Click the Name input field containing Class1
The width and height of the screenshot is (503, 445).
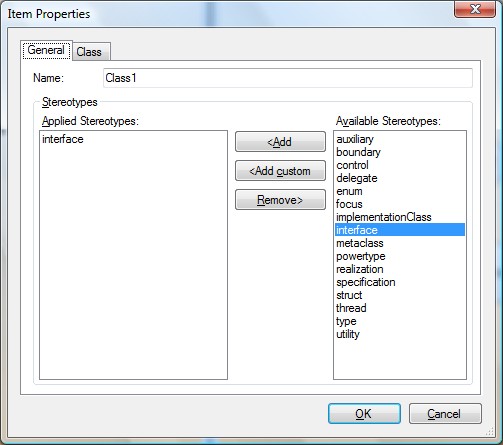pos(288,78)
